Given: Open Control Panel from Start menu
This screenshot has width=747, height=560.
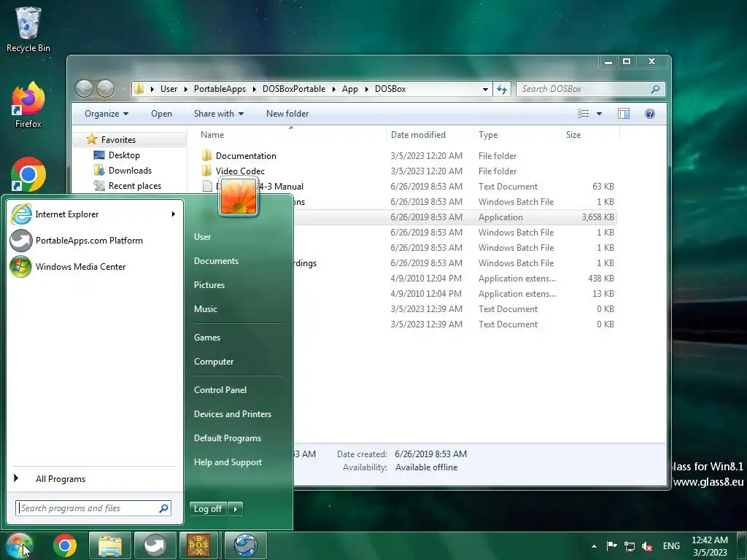Looking at the screenshot, I should [220, 390].
